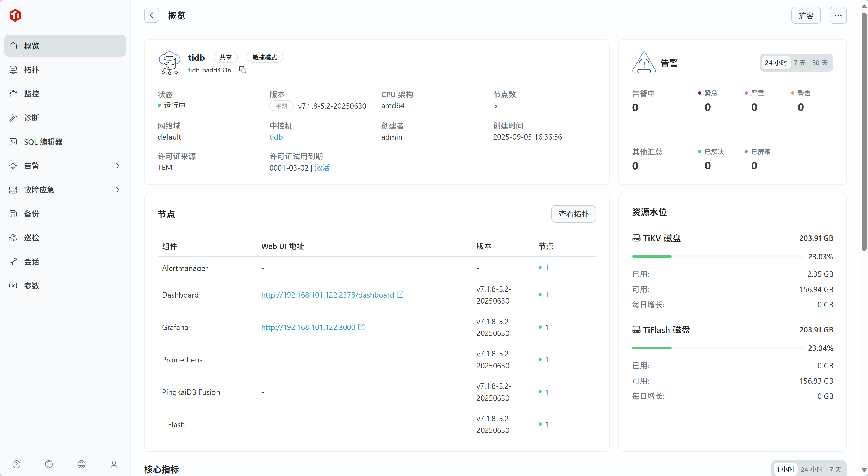Open the Grafana URL link
The height and width of the screenshot is (476, 868).
pos(308,327)
